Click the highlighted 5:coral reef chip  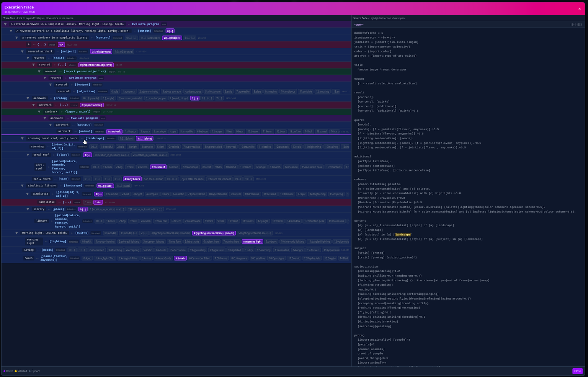pyautogui.click(x=158, y=167)
